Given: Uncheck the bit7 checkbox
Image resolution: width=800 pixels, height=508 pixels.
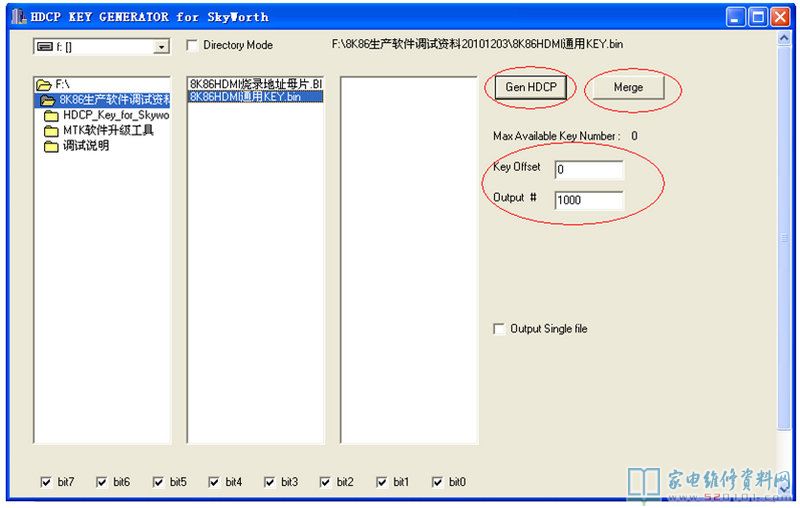Looking at the screenshot, I should pos(46,482).
